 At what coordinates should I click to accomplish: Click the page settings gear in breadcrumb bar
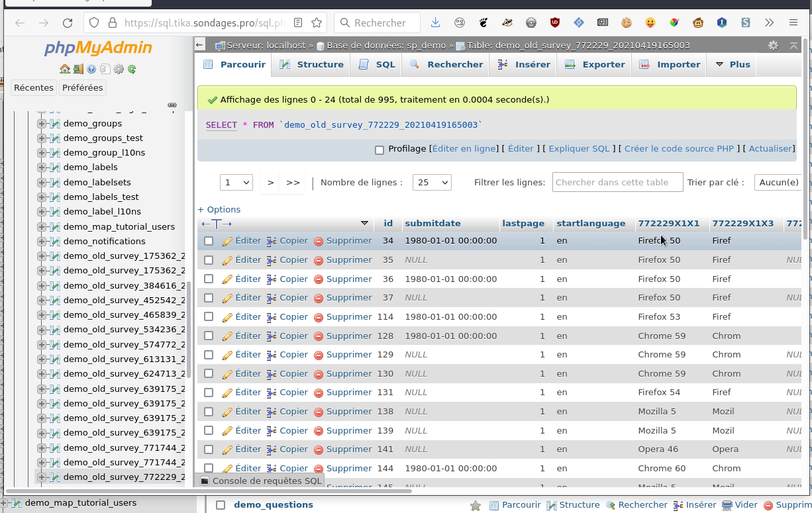773,46
